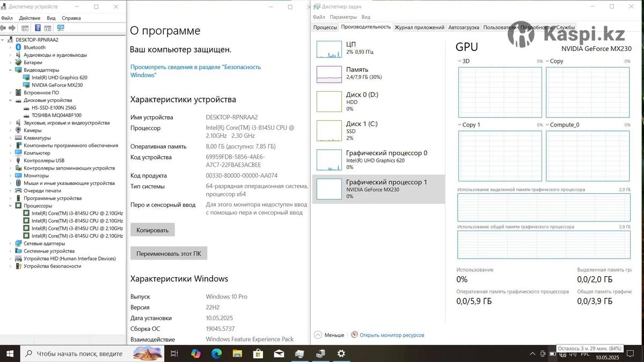Select Графический процессор 0 Intel UHD item
644x362 pixels.
[378, 160]
